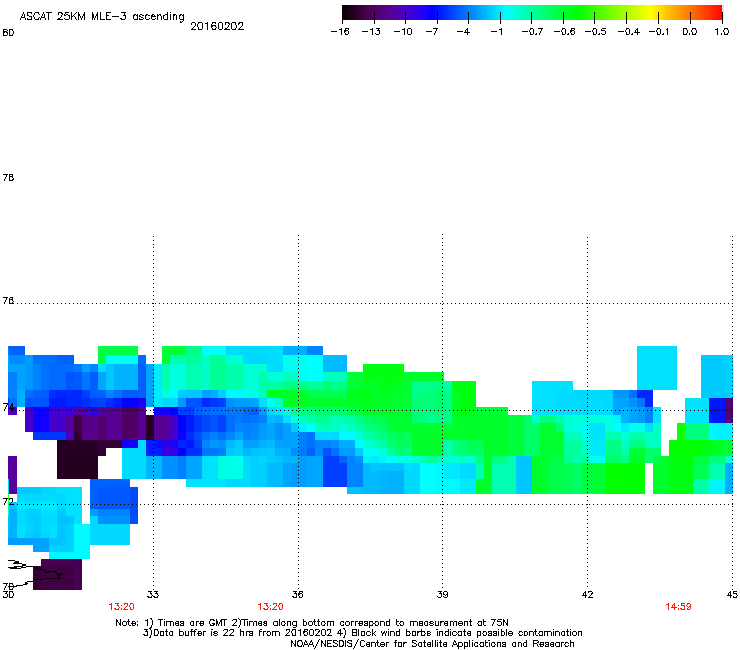Click the longitude axis label "39"
Viewport: 740px width, 650px height.
442,594
